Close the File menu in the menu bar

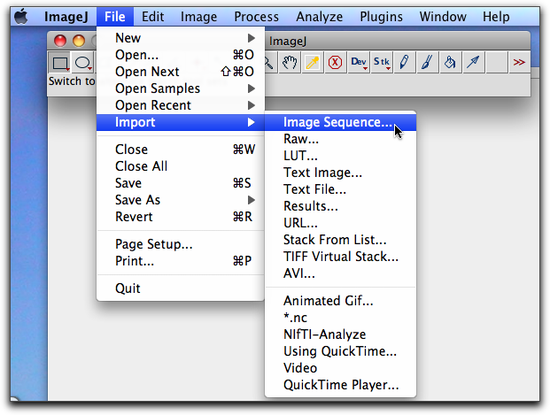[x=115, y=16]
